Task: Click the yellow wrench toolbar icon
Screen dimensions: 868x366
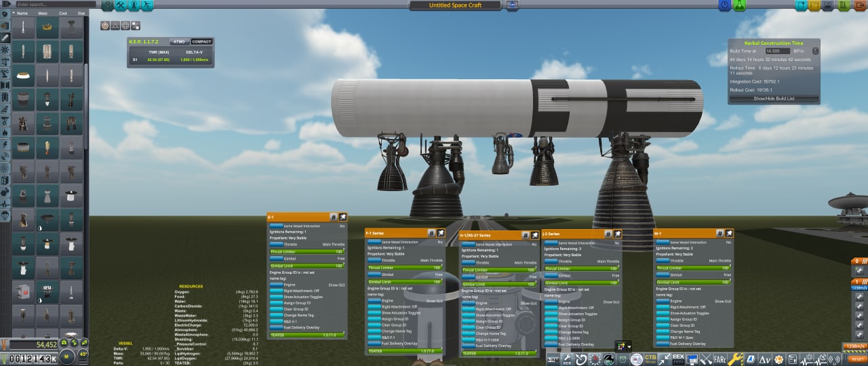Action: click(735, 360)
